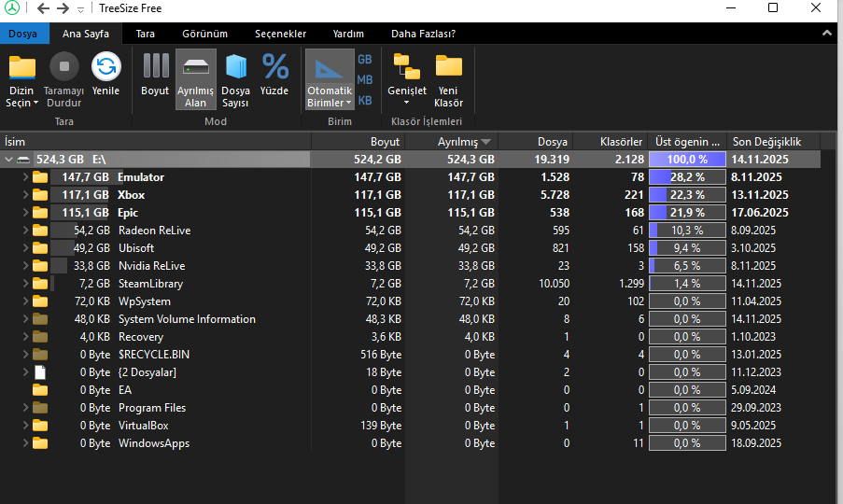Select the Ubisoft folder icon

[x=40, y=248]
